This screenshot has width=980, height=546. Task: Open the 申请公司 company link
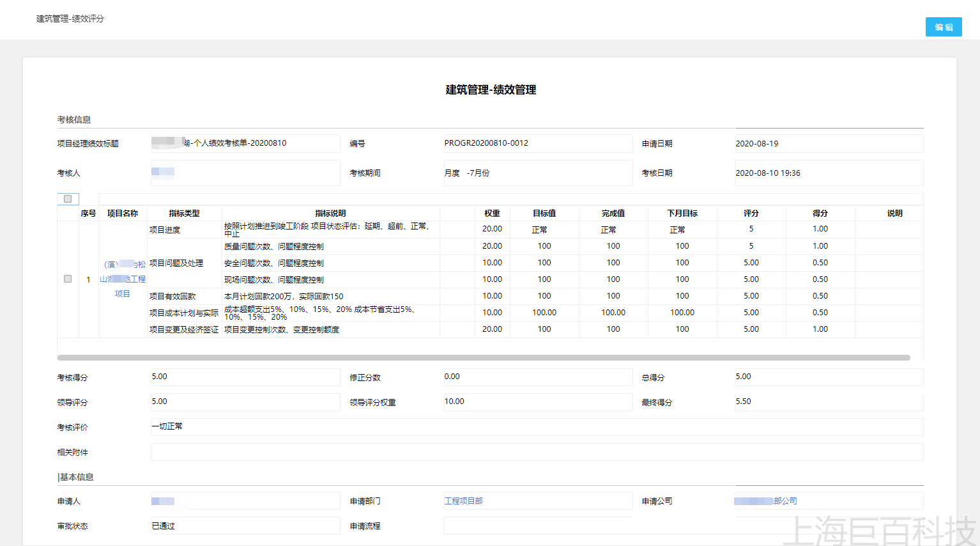765,501
